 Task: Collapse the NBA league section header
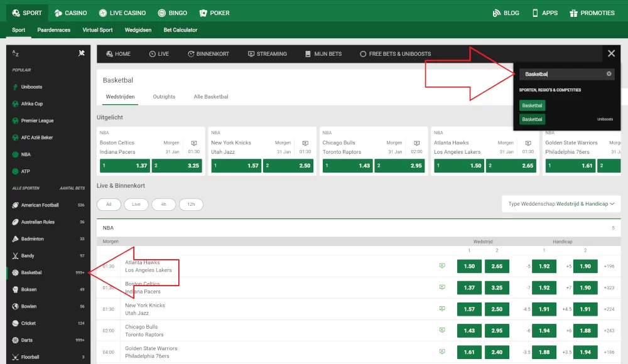coord(359,228)
